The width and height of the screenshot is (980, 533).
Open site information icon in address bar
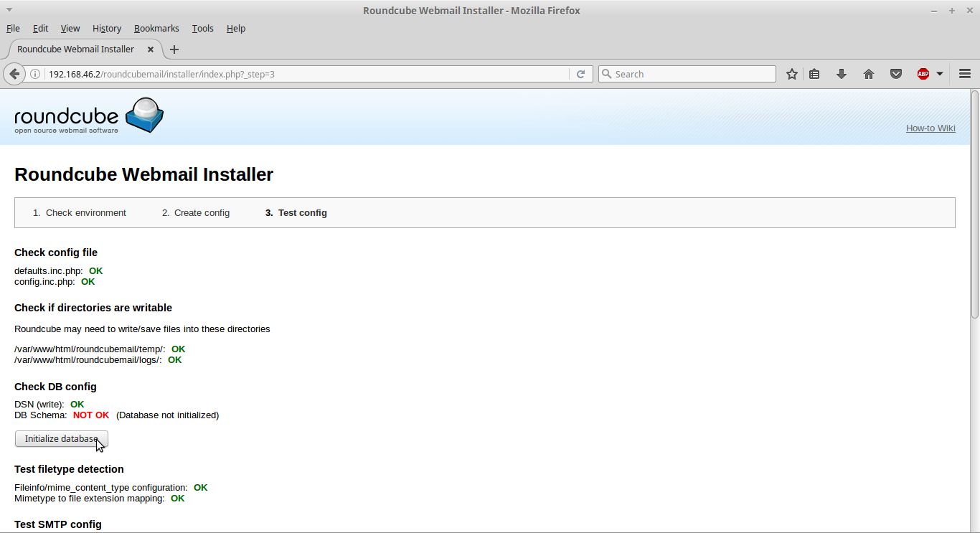click(x=34, y=74)
